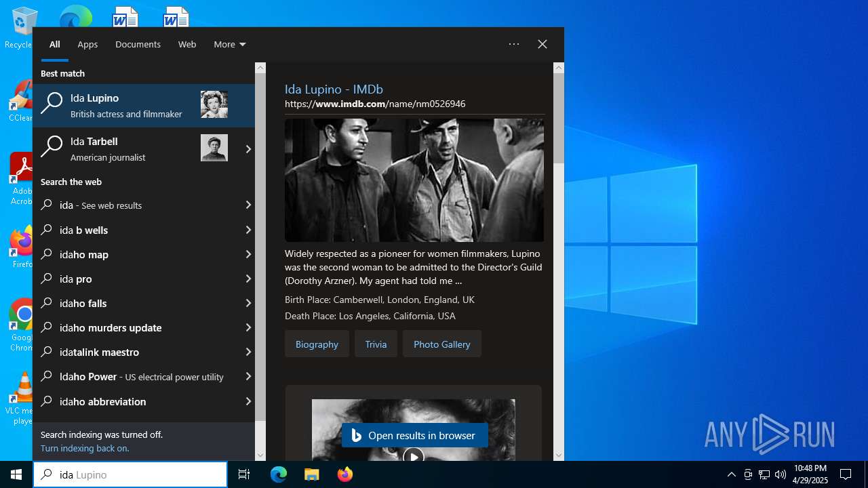Open the Action Center notifications icon
This screenshot has height=488, width=868.
tap(846, 474)
